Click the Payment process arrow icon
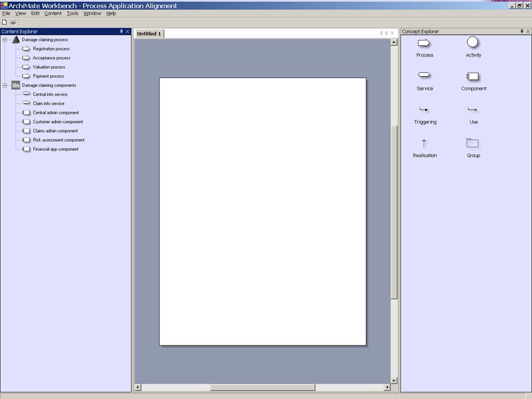Screen dimensions: 532x399 26,76
